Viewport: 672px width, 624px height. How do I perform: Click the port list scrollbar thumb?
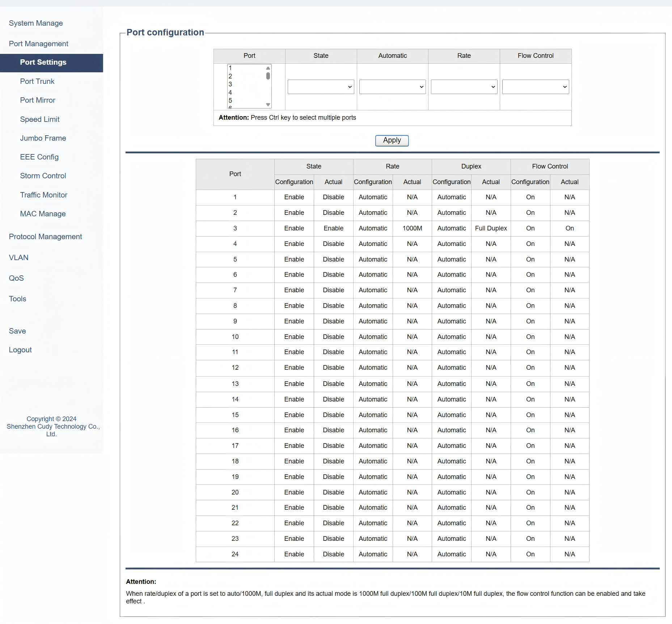pyautogui.click(x=268, y=76)
